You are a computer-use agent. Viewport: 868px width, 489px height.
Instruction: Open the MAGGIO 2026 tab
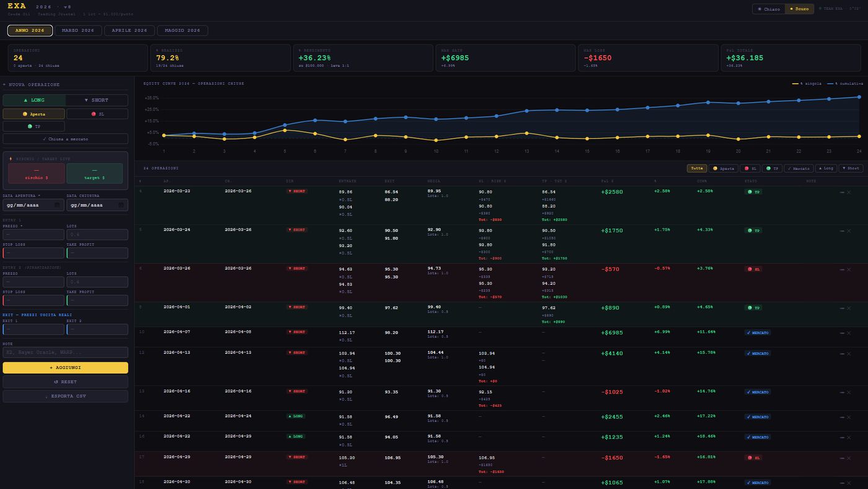pyautogui.click(x=182, y=30)
